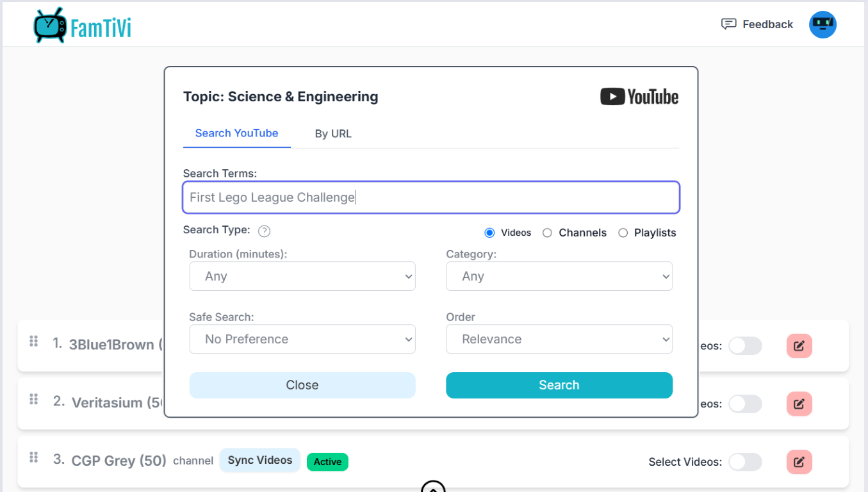Screen dimensions: 868x492
Task: Enable Select Videos toggle for CGP Grey
Action: pos(745,462)
